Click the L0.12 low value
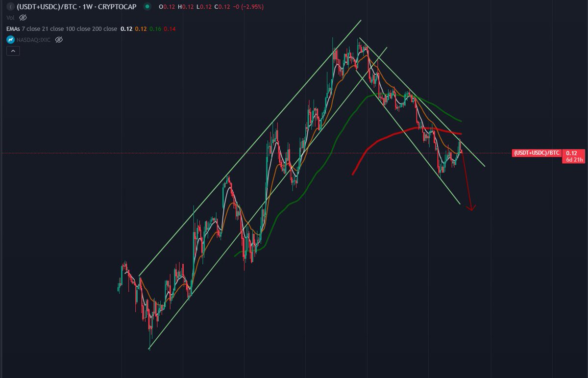The height and width of the screenshot is (378, 588). click(x=204, y=8)
